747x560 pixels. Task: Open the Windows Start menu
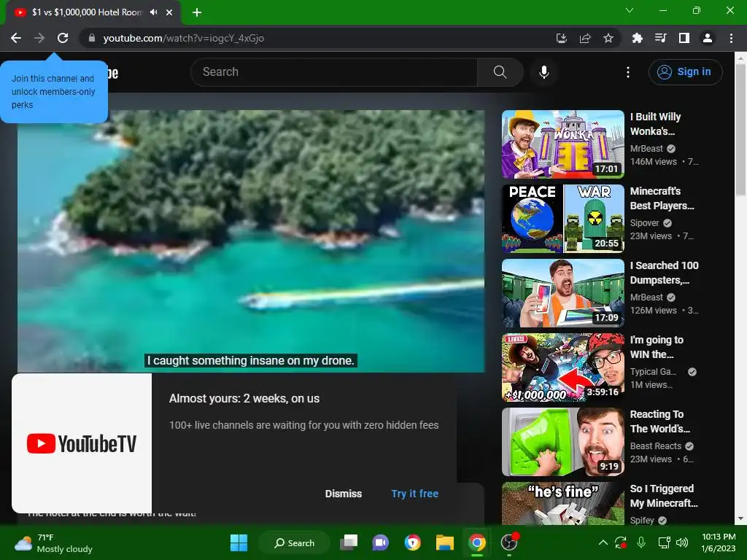coord(239,542)
